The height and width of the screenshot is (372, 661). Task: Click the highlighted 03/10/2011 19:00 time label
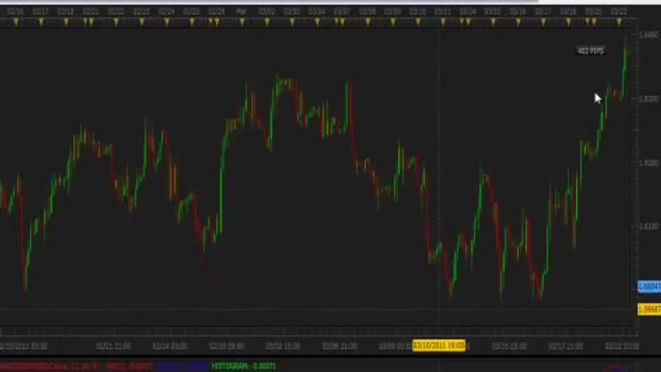439,345
